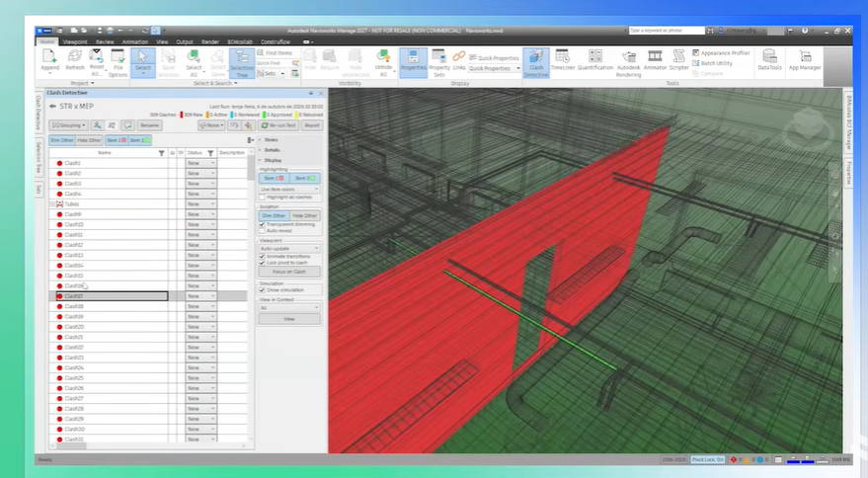This screenshot has height=478, width=868.
Task: Toggle Lock pivot to clash checkbox
Action: click(x=263, y=263)
